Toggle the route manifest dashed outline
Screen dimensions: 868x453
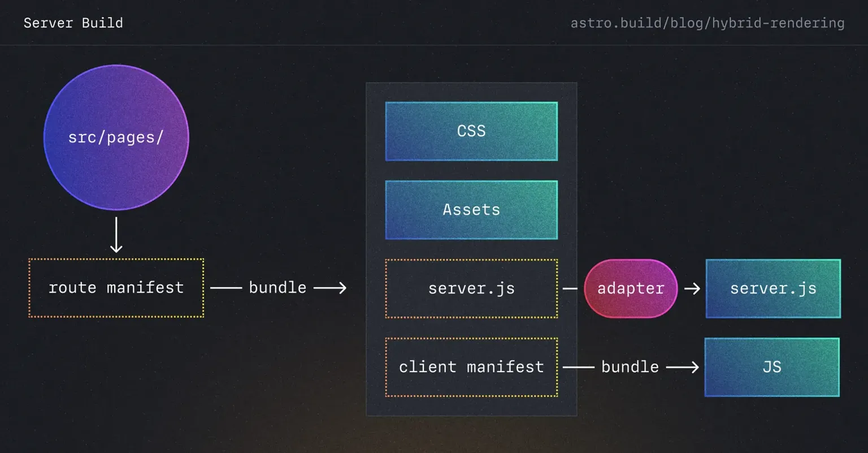(116, 287)
